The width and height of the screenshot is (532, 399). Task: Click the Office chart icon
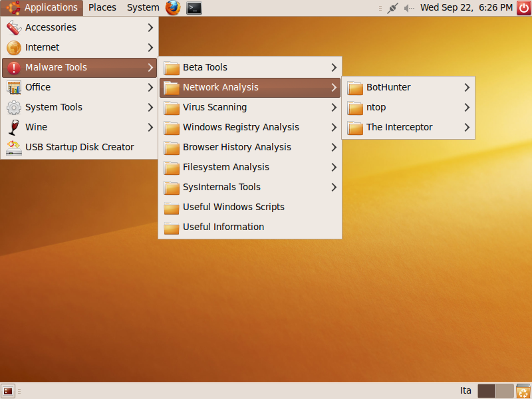(14, 88)
